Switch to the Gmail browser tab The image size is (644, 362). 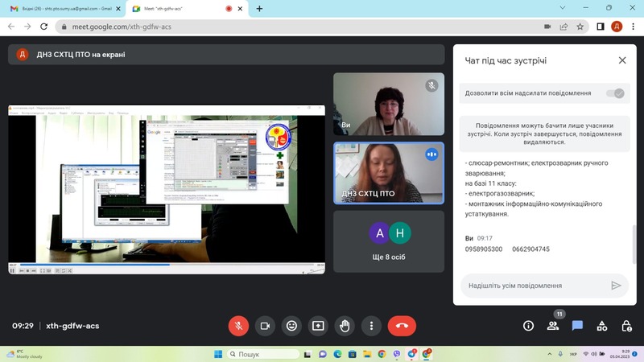pyautogui.click(x=60, y=8)
